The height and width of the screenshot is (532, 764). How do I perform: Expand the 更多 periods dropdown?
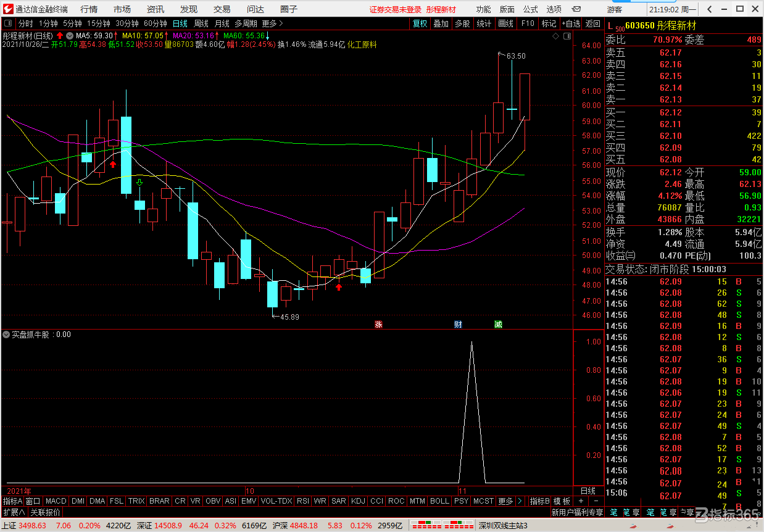coord(272,23)
